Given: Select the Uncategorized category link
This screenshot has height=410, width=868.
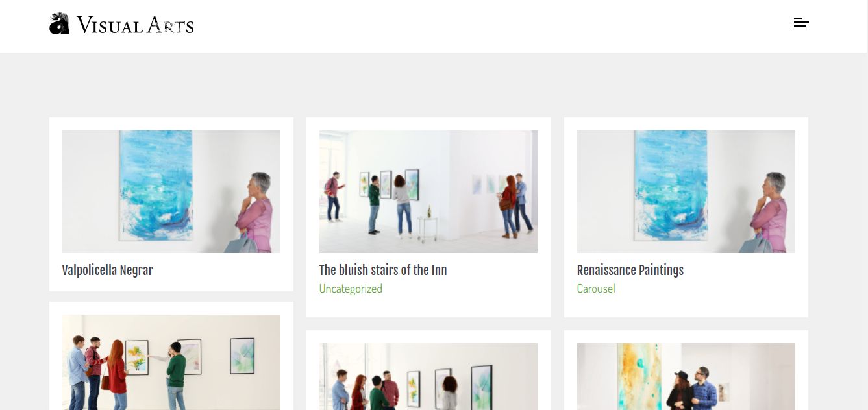Looking at the screenshot, I should [x=351, y=289].
